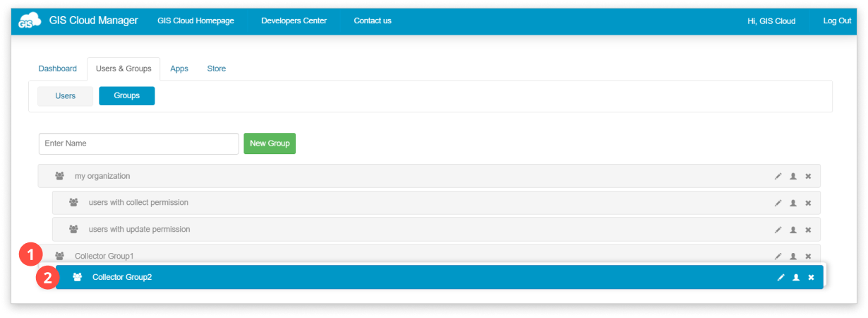The image size is (868, 318).
Task: Select the my organization group row
Action: tap(429, 176)
